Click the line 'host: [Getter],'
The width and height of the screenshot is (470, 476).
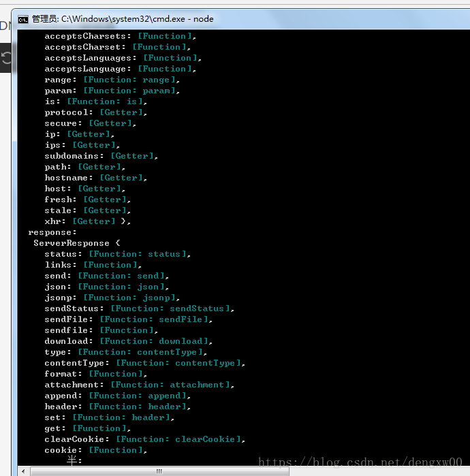pos(84,189)
